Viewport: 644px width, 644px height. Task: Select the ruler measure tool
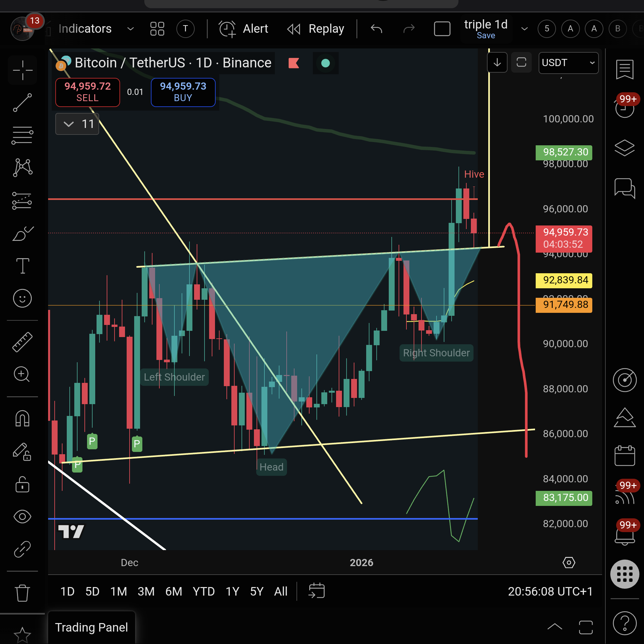click(22, 342)
